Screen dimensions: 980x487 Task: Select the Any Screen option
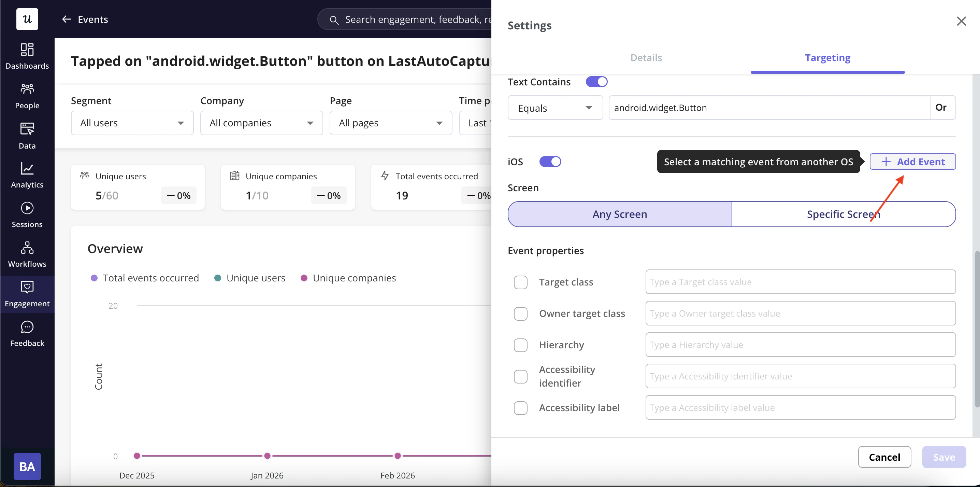tap(620, 214)
